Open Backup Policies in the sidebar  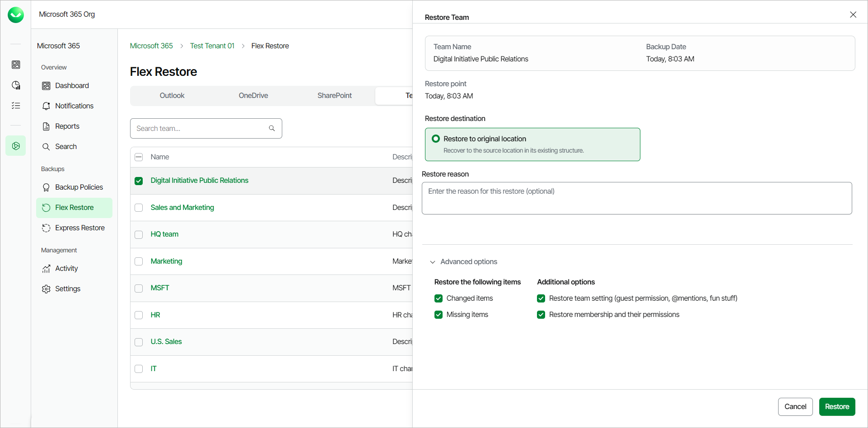coord(74,187)
